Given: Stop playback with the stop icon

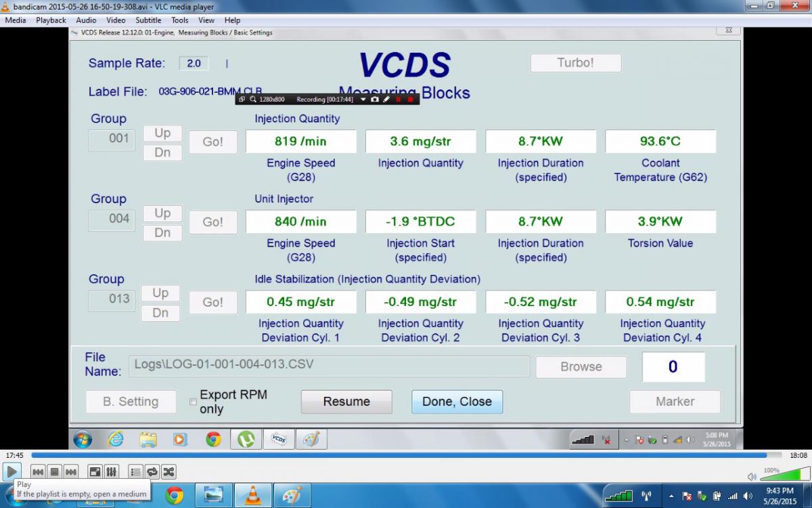Looking at the screenshot, I should click(55, 471).
